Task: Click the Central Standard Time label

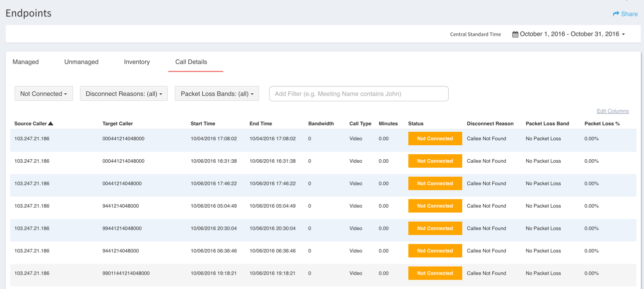Action: [x=475, y=34]
